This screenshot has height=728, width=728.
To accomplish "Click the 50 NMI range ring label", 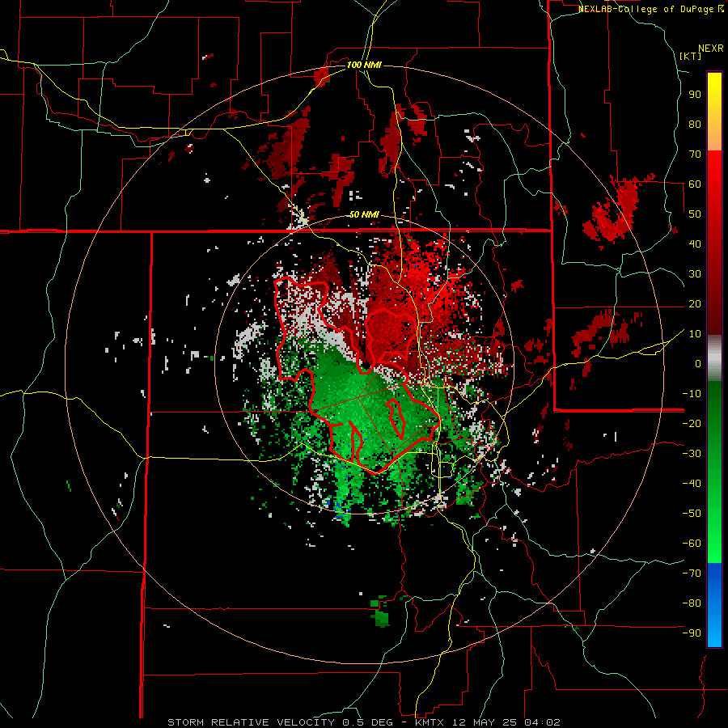I will (x=364, y=214).
